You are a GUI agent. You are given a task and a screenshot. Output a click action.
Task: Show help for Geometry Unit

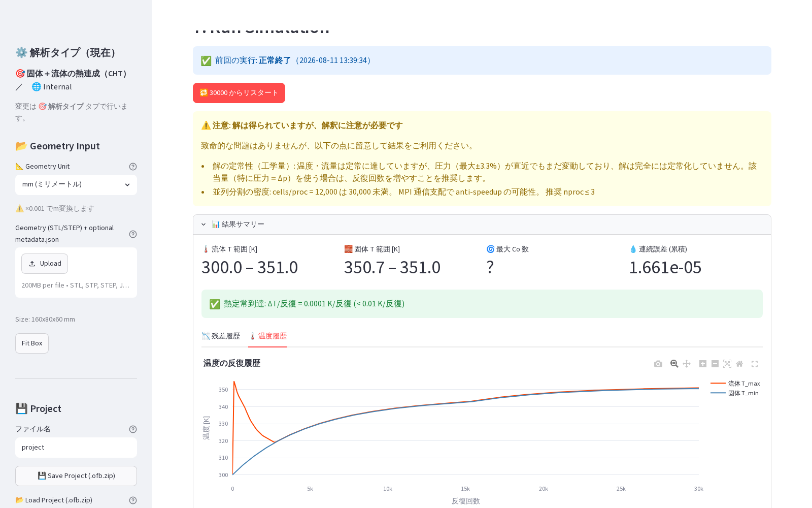(x=133, y=167)
